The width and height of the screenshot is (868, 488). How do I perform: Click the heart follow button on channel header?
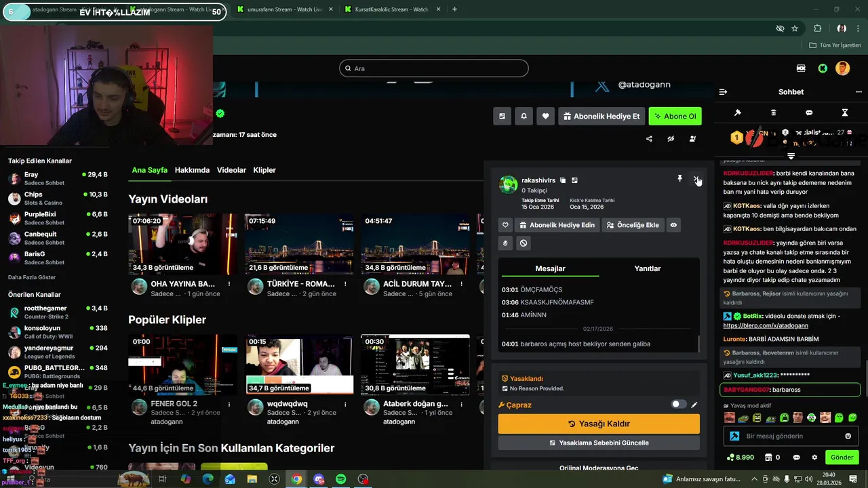(545, 116)
